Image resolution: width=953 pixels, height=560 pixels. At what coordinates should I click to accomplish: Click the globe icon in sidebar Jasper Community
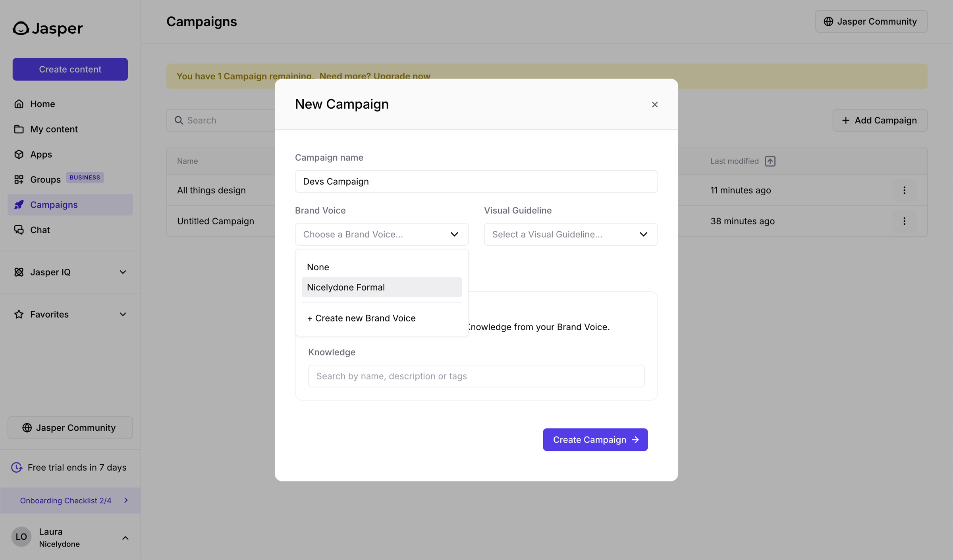point(27,427)
